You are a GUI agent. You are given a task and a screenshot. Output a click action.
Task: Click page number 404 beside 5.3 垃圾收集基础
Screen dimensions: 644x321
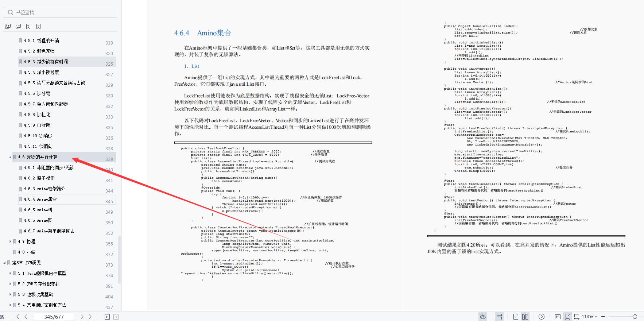109,297
